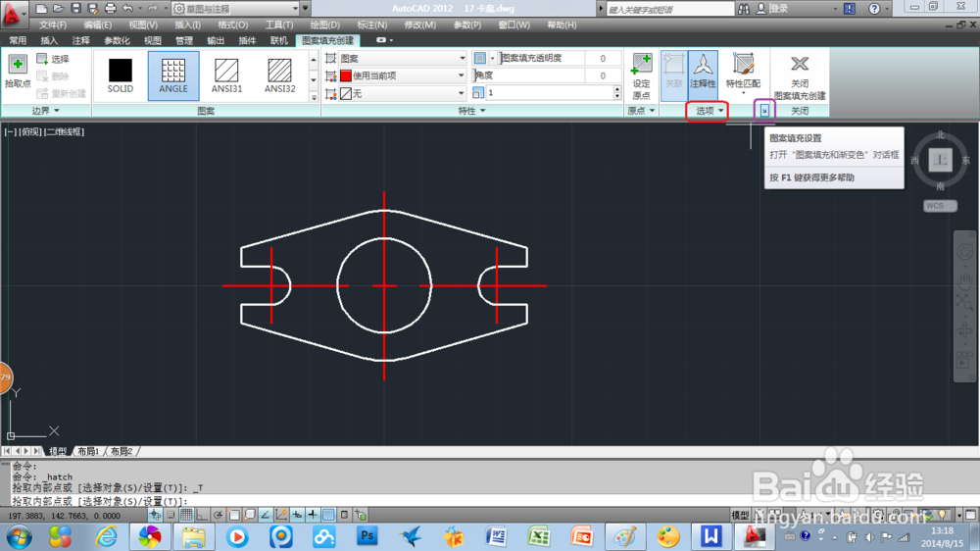Image resolution: width=980 pixels, height=551 pixels.
Task: Toggle Polar Tracking in status bar
Action: (219, 515)
